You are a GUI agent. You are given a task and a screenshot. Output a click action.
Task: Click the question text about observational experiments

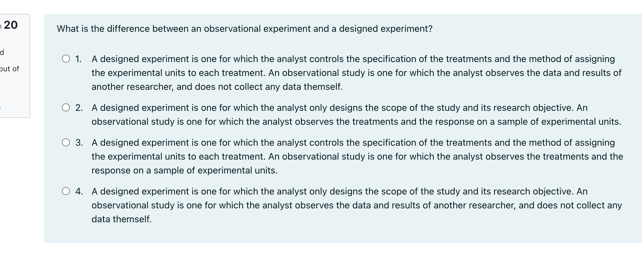(244, 29)
